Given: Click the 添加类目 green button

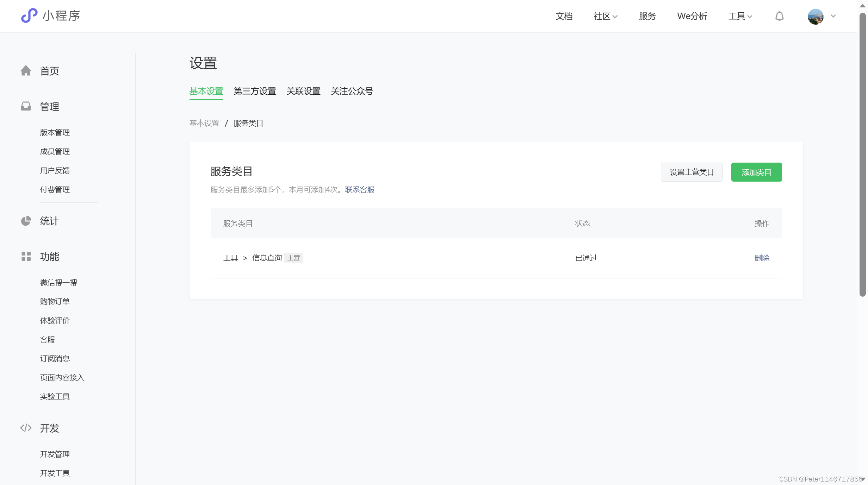Looking at the screenshot, I should coord(756,172).
